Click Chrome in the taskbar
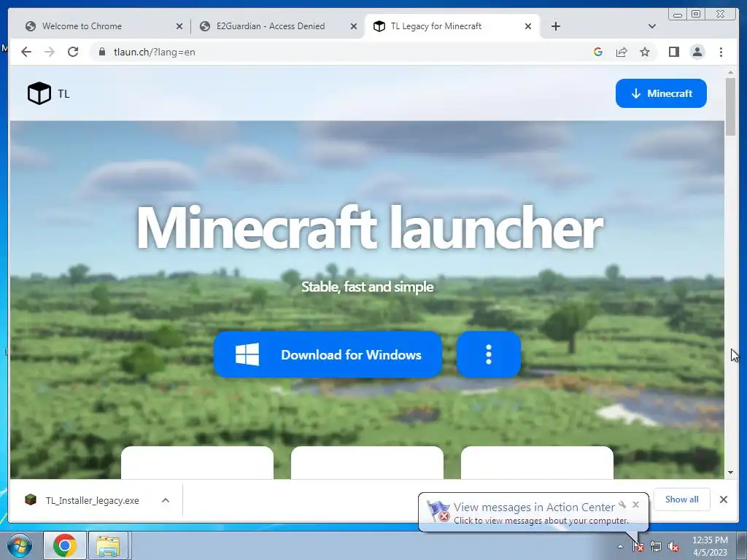 tap(65, 545)
